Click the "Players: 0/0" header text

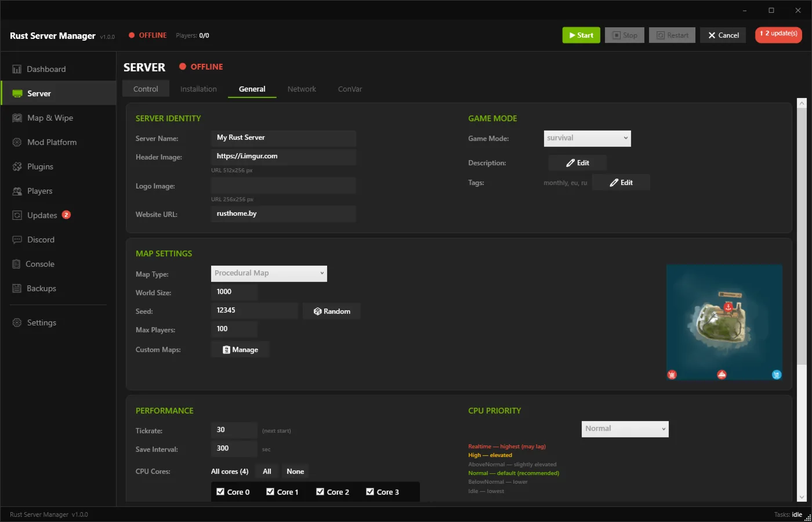(192, 35)
